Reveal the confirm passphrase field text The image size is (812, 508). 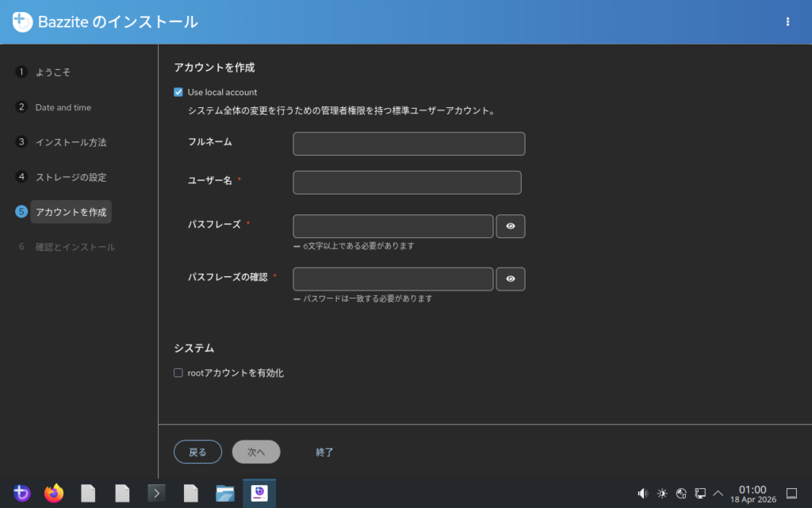[511, 279]
